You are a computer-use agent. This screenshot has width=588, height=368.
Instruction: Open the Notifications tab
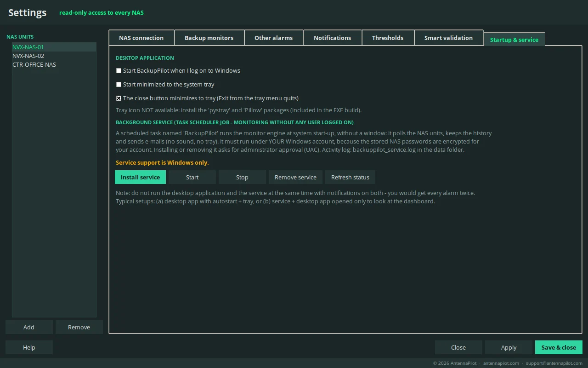333,38
